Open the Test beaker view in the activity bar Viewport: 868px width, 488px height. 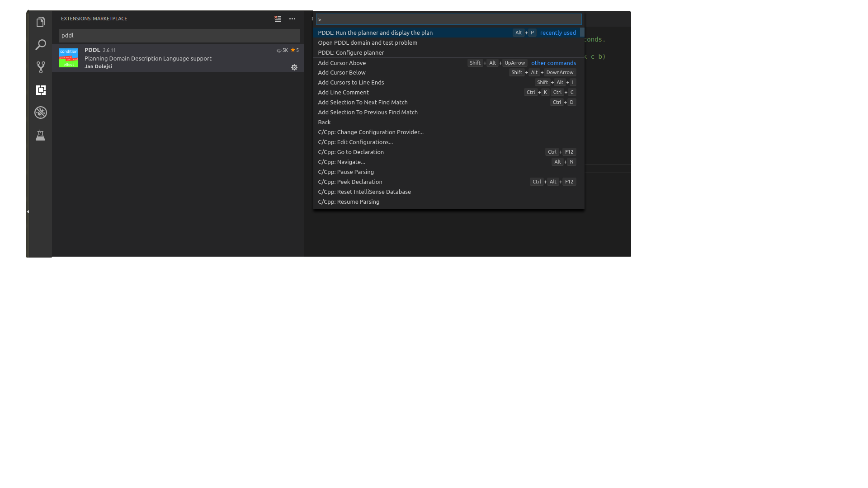[x=41, y=135]
